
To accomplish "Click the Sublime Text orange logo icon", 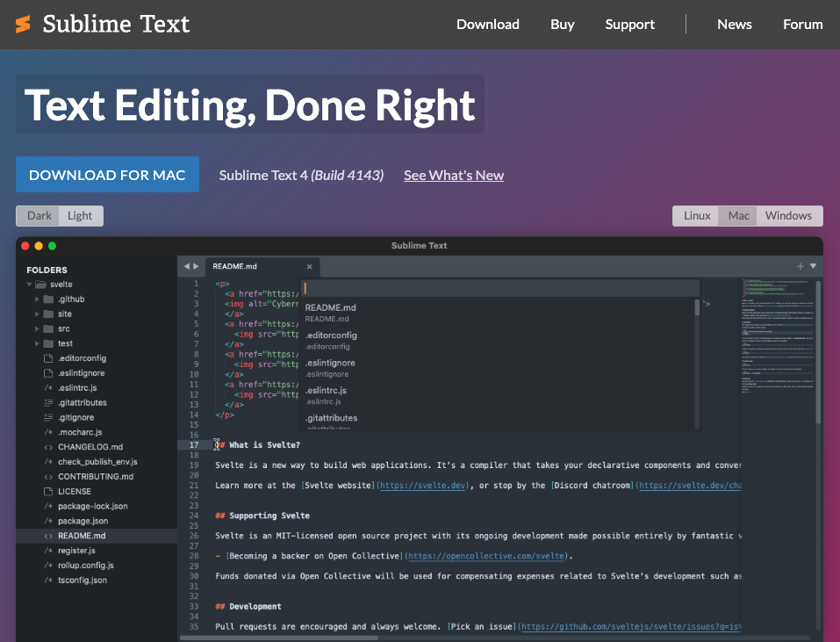I will click(x=23, y=24).
